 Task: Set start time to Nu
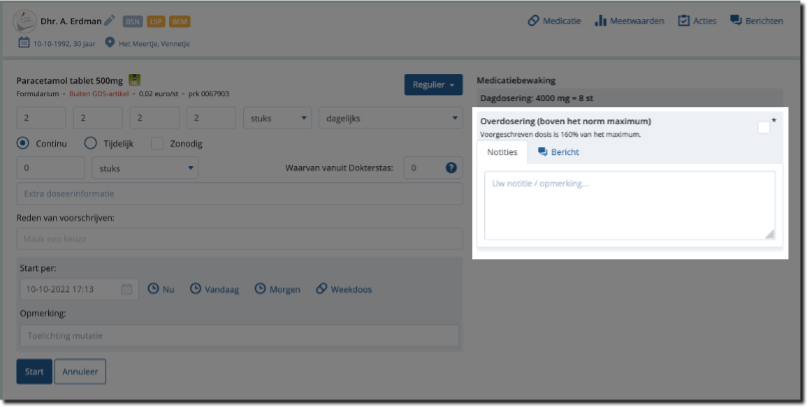tap(161, 289)
